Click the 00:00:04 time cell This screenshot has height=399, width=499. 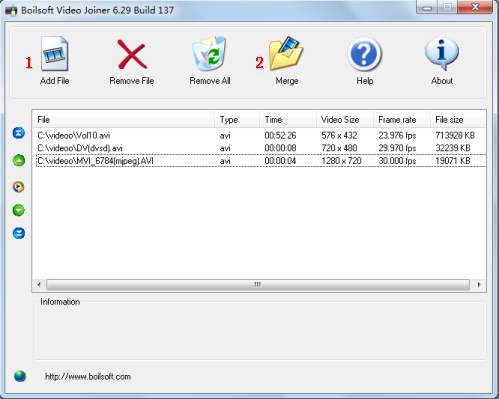[x=280, y=161]
